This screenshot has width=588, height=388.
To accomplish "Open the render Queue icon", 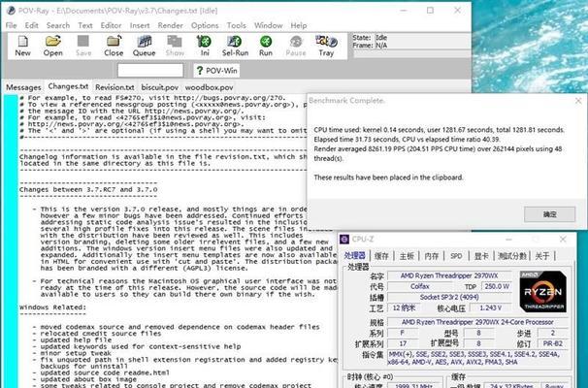I will pyautogui.click(x=144, y=46).
